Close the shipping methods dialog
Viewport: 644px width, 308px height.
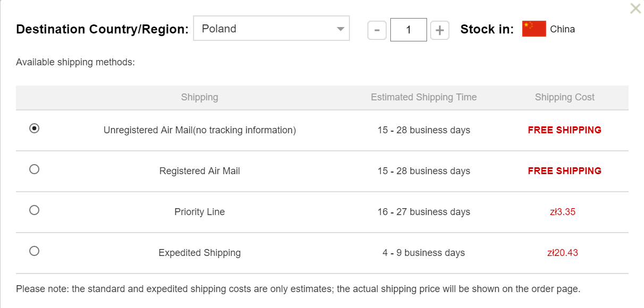(x=635, y=8)
